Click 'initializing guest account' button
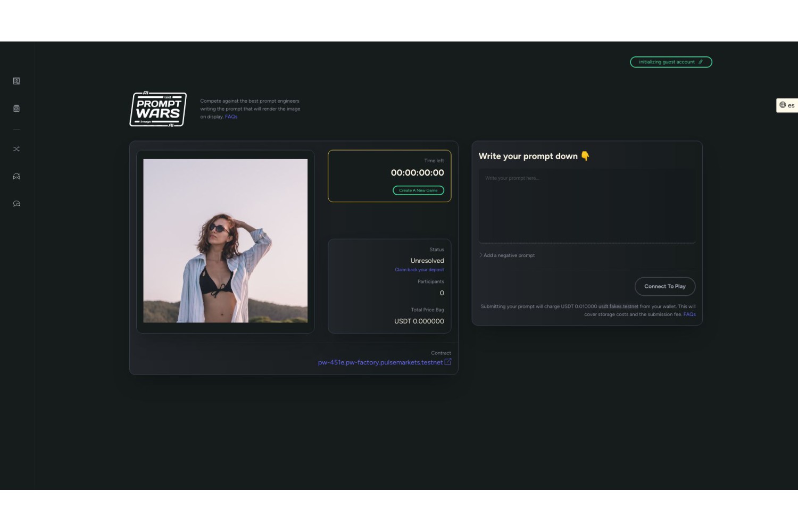This screenshot has height=532, width=798. 671,62
